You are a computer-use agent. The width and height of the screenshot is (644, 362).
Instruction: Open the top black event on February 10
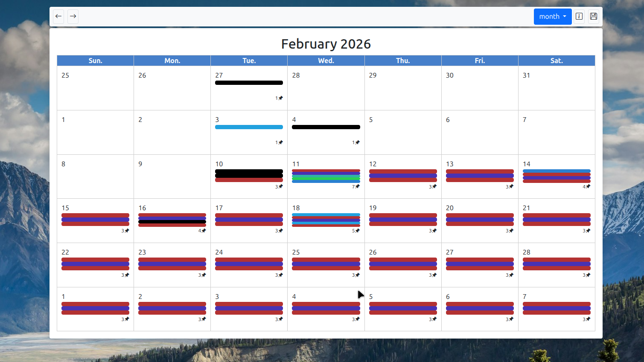[x=249, y=171]
